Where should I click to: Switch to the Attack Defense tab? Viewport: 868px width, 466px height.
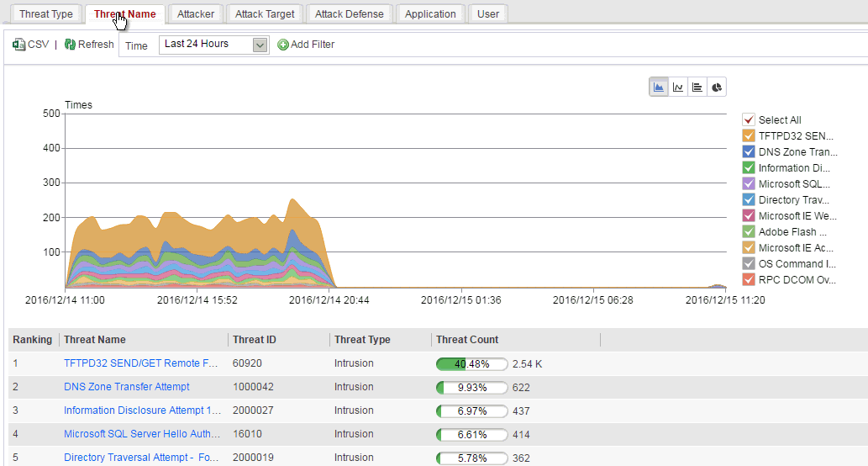tap(350, 13)
